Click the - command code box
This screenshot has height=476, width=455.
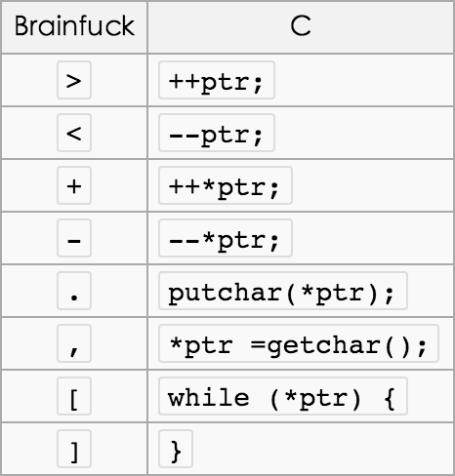(74, 238)
